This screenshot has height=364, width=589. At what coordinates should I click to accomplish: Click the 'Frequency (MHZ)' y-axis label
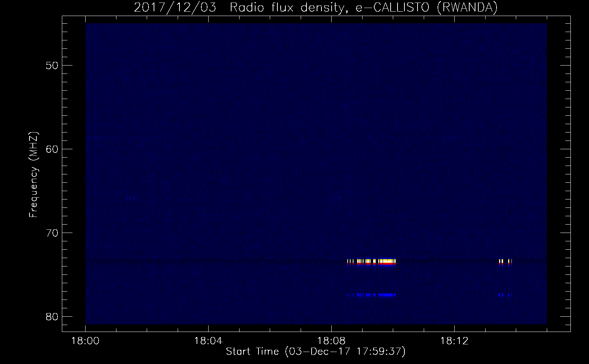33,175
